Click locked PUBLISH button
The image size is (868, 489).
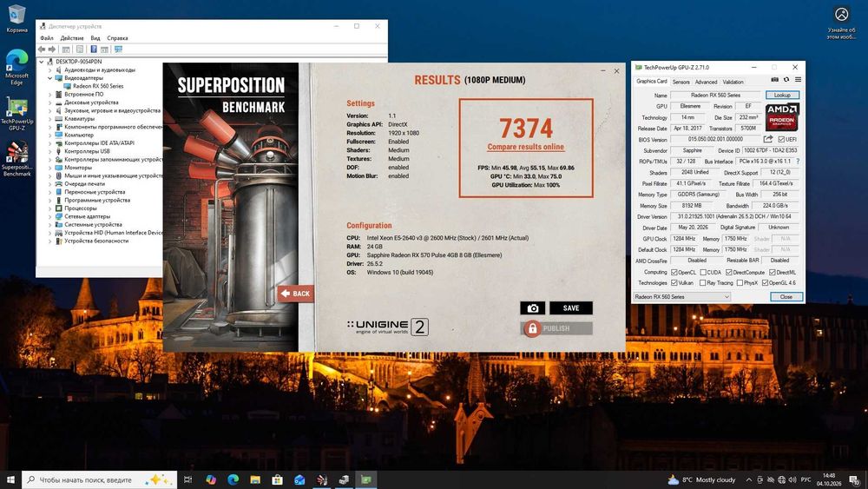tap(556, 328)
